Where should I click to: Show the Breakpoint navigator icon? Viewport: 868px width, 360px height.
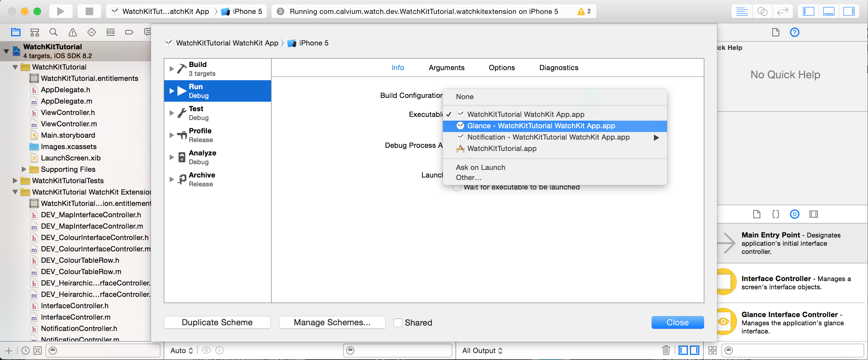coord(129,32)
